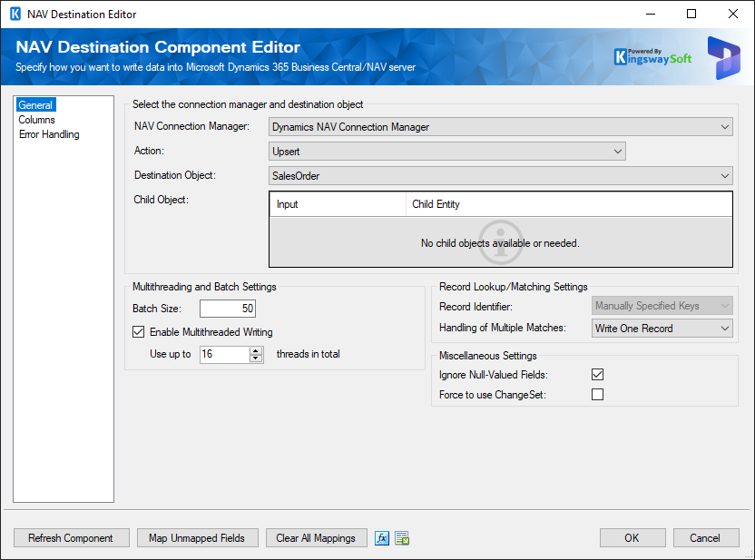755x560 pixels.
Task: Click the Batch Size input field
Action: tap(228, 309)
